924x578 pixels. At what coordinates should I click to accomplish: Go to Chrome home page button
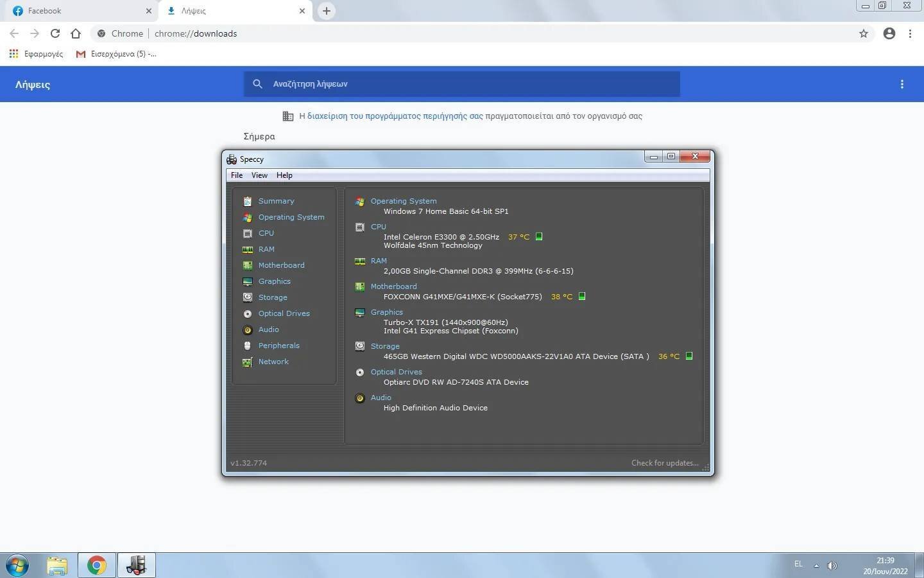tap(76, 33)
